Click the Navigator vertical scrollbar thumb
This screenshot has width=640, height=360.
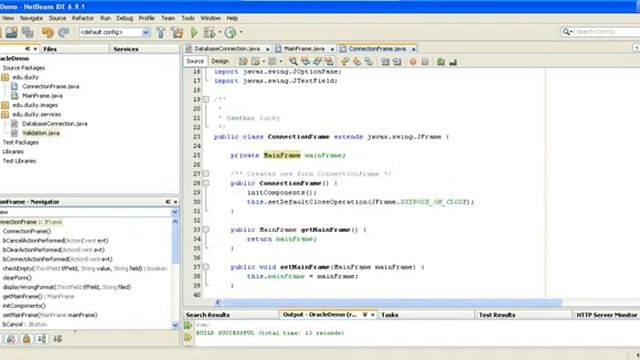175,244
